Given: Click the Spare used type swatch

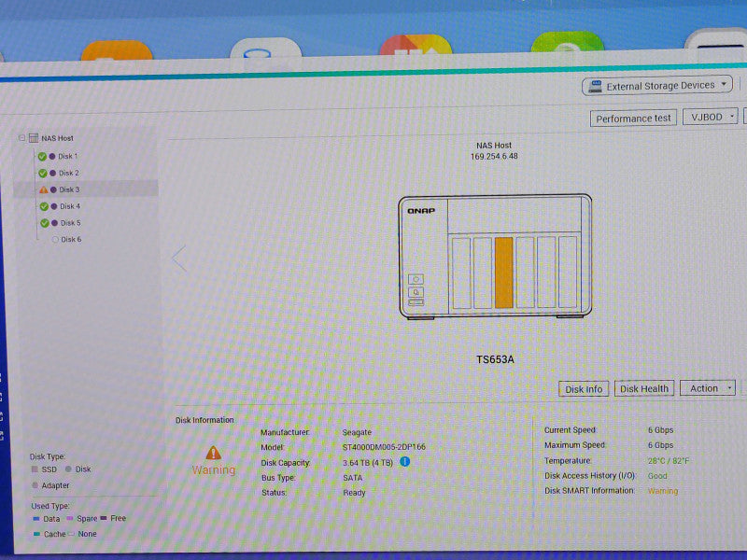Looking at the screenshot, I should click(x=69, y=518).
